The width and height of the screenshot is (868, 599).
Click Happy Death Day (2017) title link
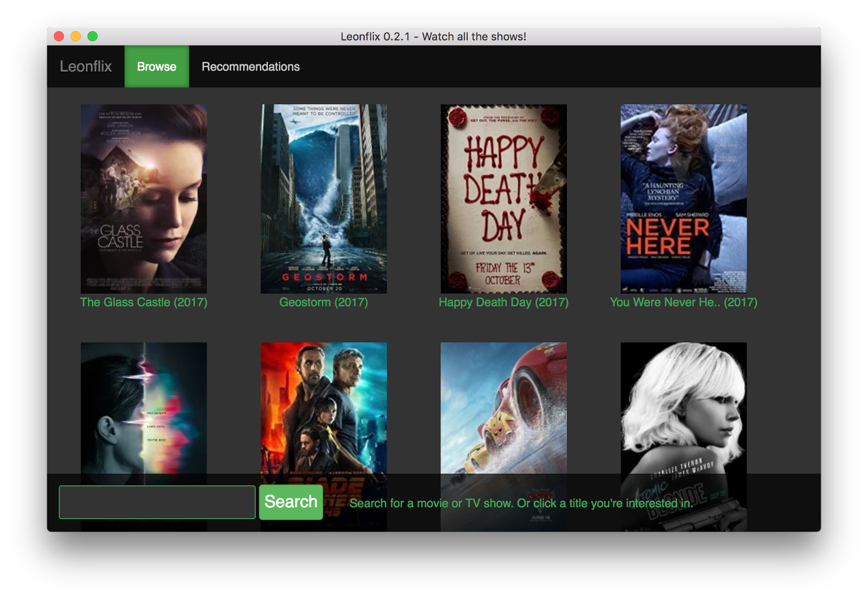pyautogui.click(x=503, y=302)
